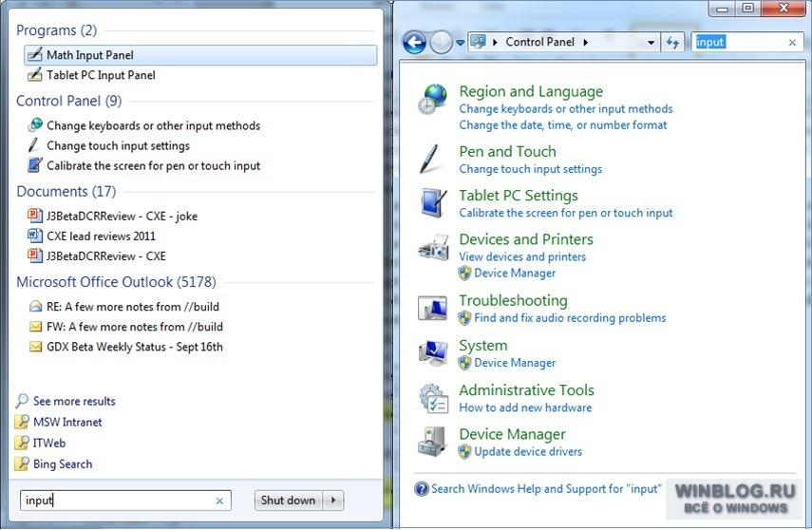Click icon beside Calibrate the screen result
The image size is (812, 530).
(x=35, y=165)
